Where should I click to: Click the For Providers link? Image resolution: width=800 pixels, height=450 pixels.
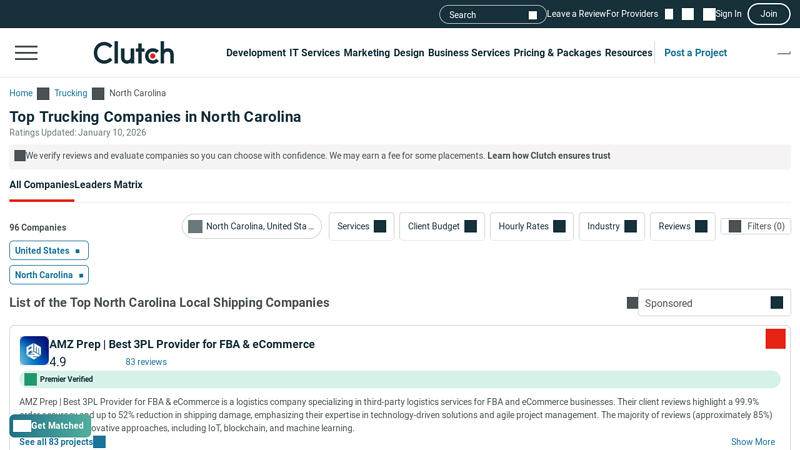[632, 14]
